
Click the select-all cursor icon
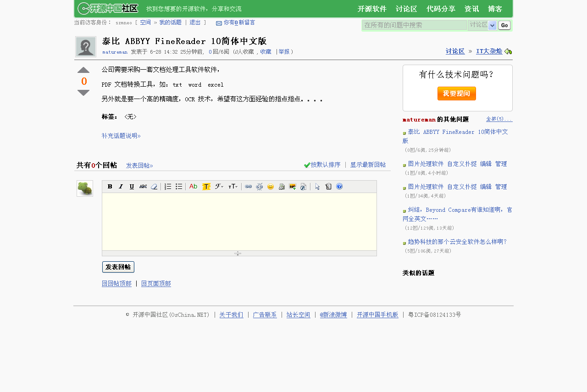click(317, 187)
